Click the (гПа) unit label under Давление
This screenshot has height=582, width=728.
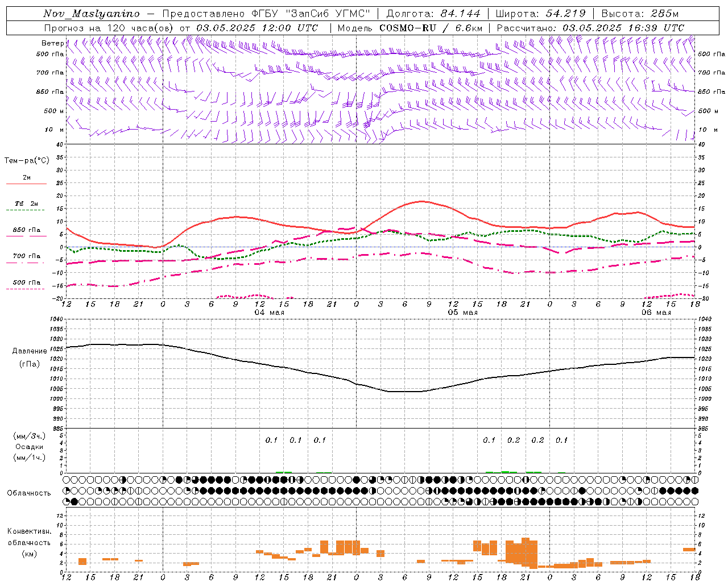[x=29, y=364]
